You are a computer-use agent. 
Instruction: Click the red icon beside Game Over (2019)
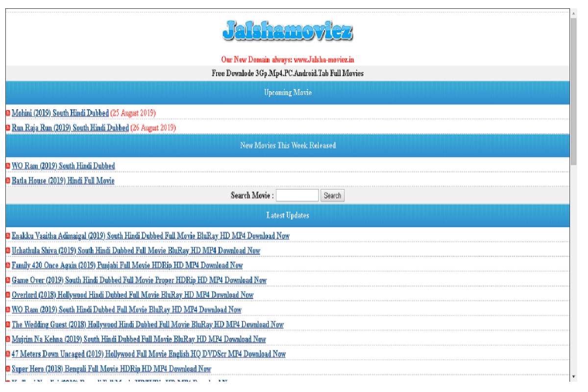tap(8, 280)
